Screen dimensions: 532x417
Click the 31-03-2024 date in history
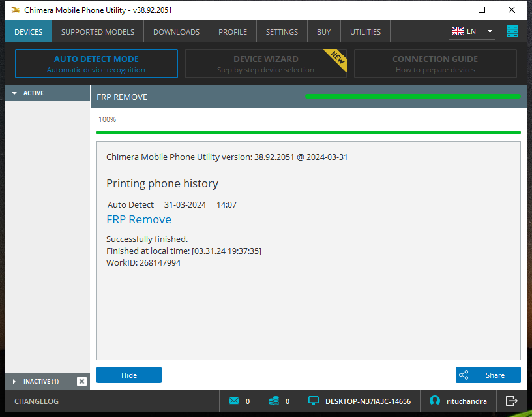[x=185, y=205]
